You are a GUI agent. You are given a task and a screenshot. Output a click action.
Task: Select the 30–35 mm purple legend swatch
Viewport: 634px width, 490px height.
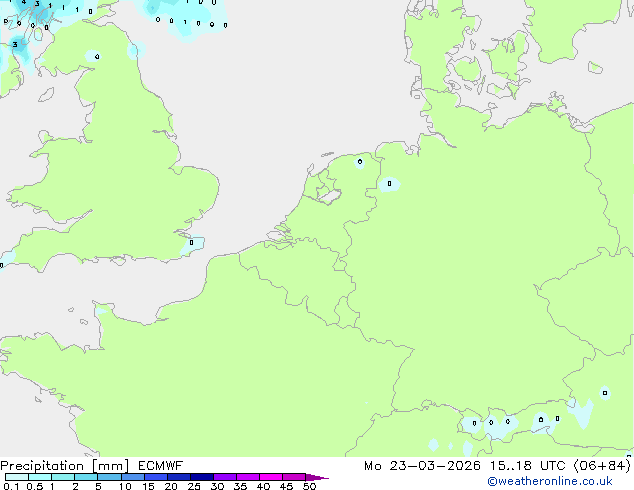point(225,477)
